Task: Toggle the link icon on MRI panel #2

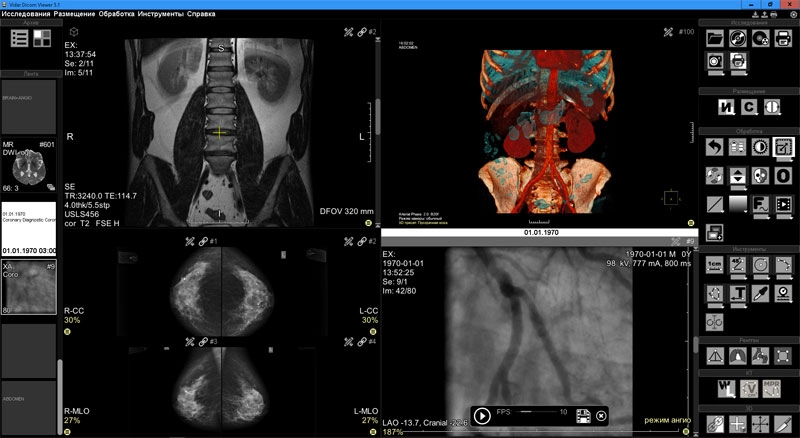Action: (361, 33)
